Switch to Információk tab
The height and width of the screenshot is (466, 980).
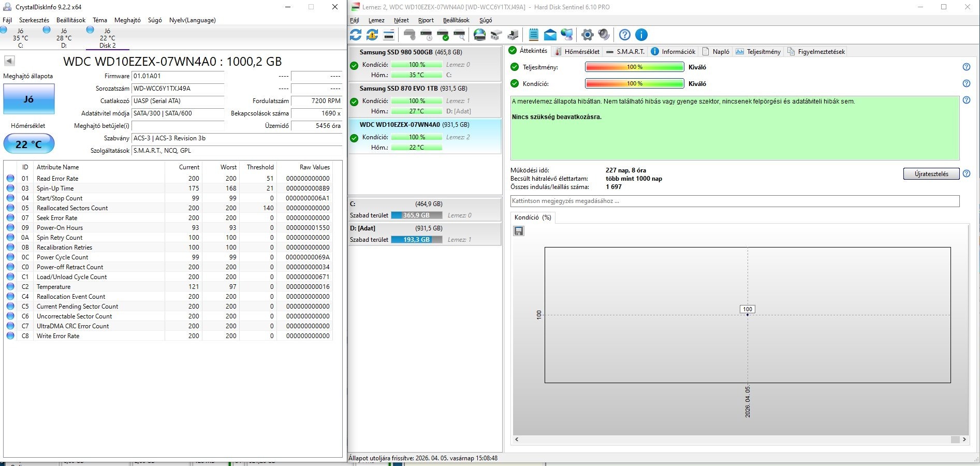click(x=673, y=51)
